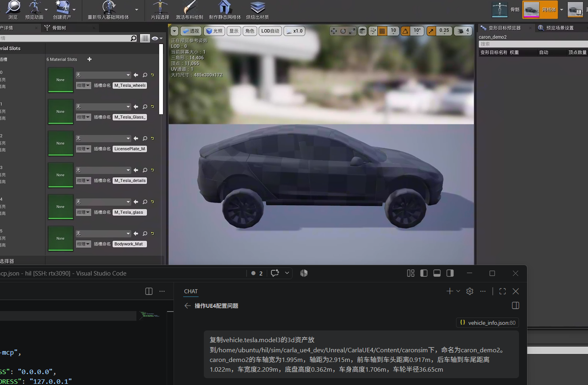Click the 透视 perspective view button
The height and width of the screenshot is (385, 588).
191,31
